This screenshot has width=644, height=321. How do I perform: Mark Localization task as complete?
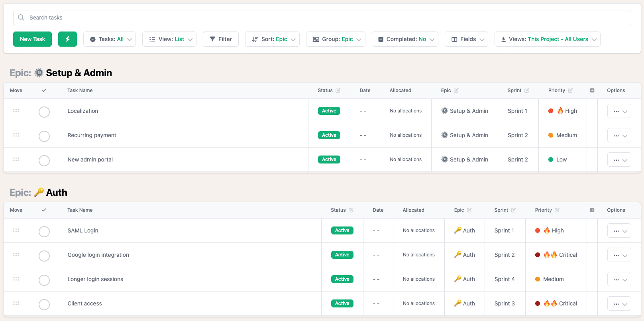click(x=44, y=112)
